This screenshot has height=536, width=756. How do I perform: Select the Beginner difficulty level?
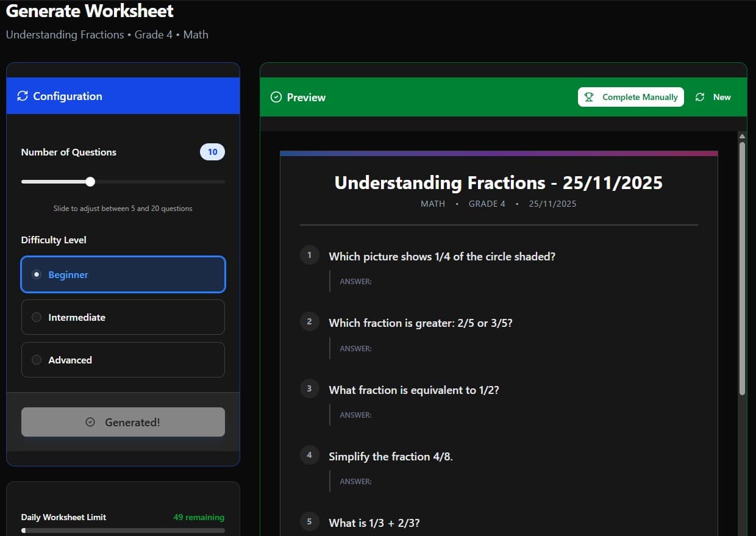[123, 274]
